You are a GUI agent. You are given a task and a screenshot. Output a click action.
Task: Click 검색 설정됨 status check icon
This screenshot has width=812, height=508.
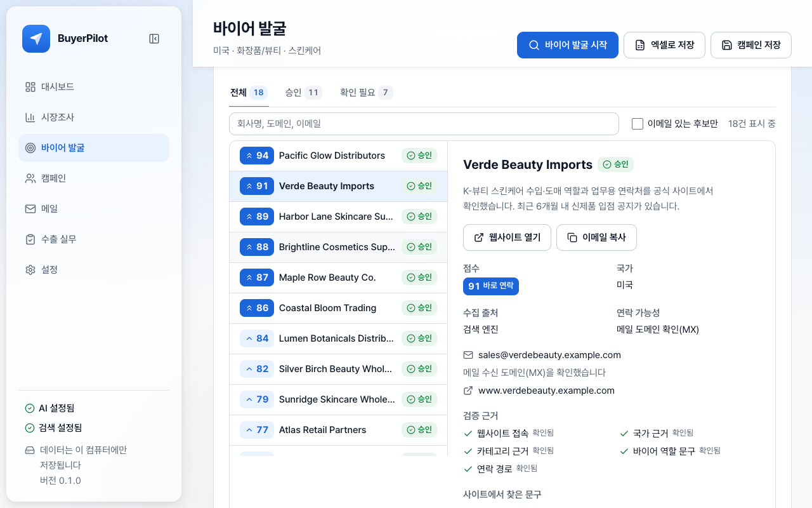pos(30,428)
